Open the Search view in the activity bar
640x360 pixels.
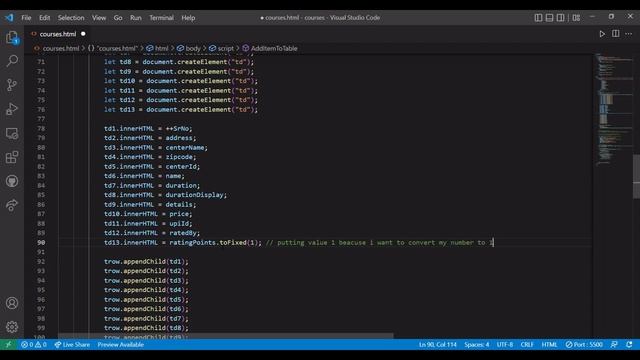(x=12, y=61)
